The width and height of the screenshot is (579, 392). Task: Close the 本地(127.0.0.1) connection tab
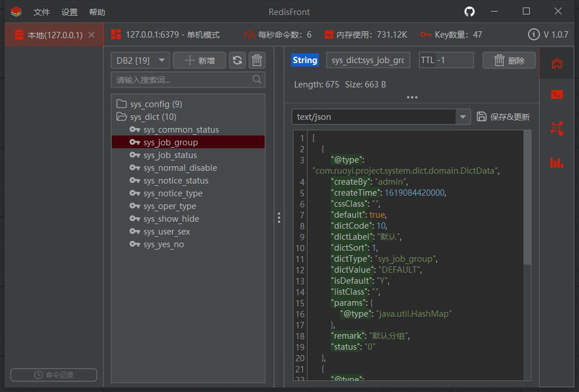(x=91, y=35)
